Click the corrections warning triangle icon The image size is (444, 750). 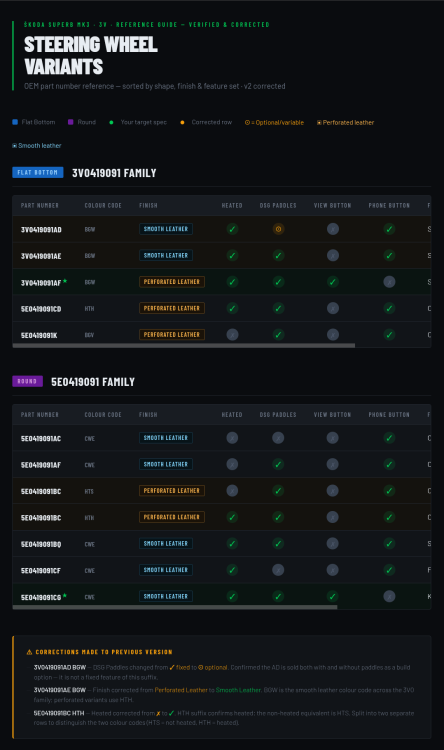coord(29,652)
